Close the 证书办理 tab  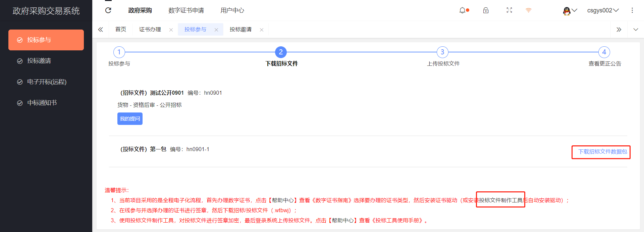point(171,30)
